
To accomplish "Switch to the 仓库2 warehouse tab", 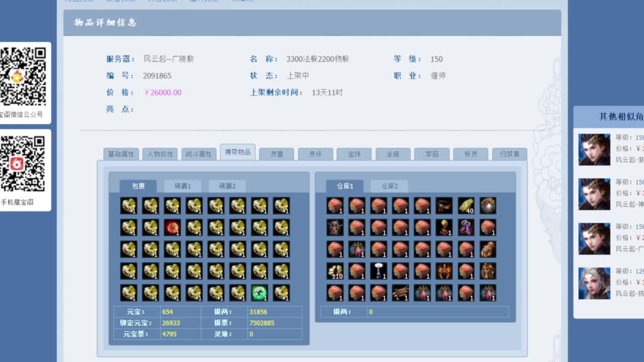I will 389,186.
